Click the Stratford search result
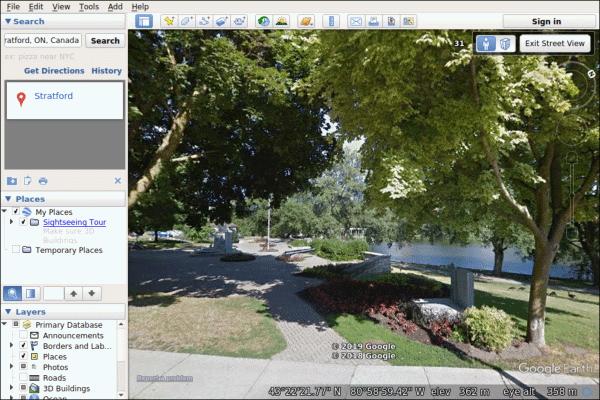Screen dimensions: 600x400 54,96
